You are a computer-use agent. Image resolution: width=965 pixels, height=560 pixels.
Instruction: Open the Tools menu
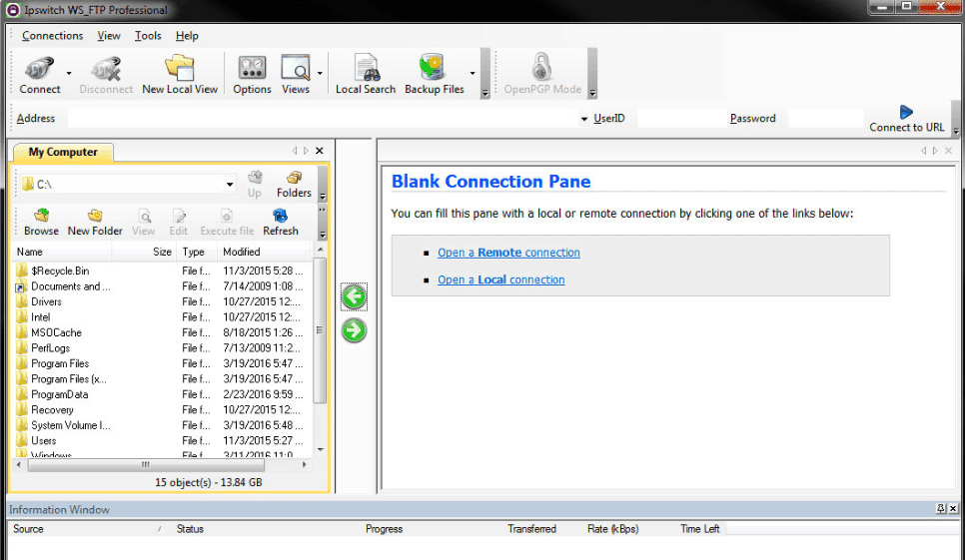point(148,36)
